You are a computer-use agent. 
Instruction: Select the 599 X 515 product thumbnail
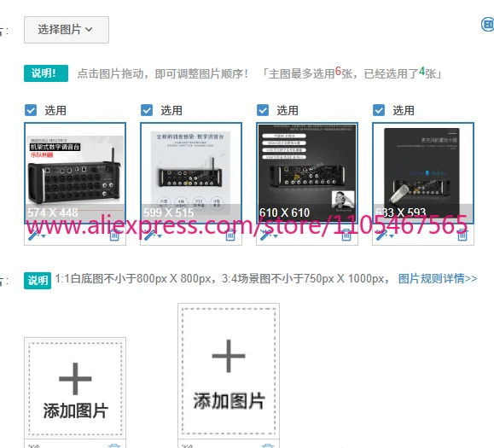191,173
